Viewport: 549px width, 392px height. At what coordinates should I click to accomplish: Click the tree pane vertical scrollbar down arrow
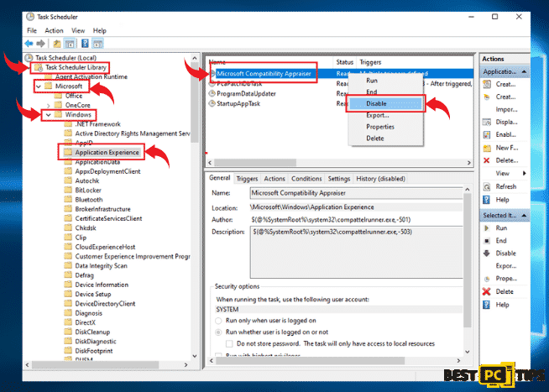coord(195,356)
